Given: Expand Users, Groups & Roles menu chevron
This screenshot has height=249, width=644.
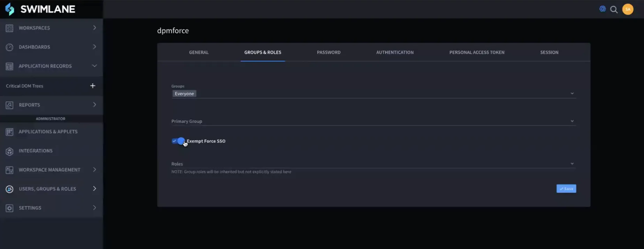Looking at the screenshot, I should tap(94, 188).
